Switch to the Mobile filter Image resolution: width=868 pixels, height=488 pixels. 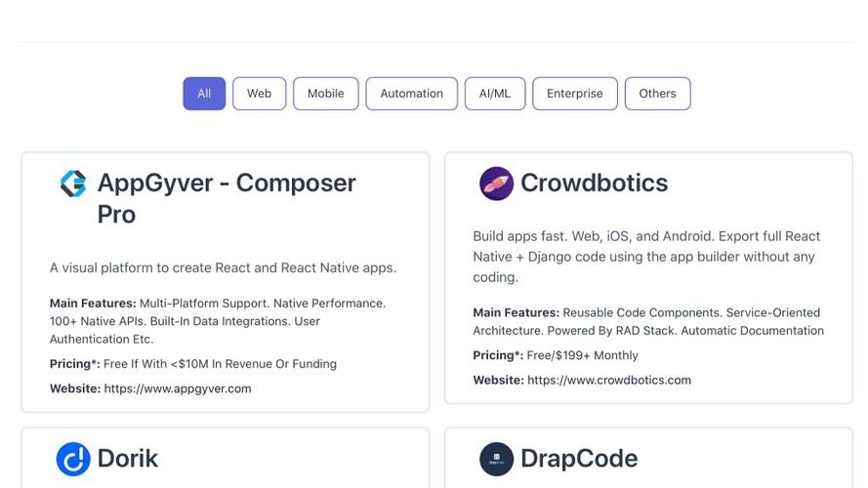325,94
